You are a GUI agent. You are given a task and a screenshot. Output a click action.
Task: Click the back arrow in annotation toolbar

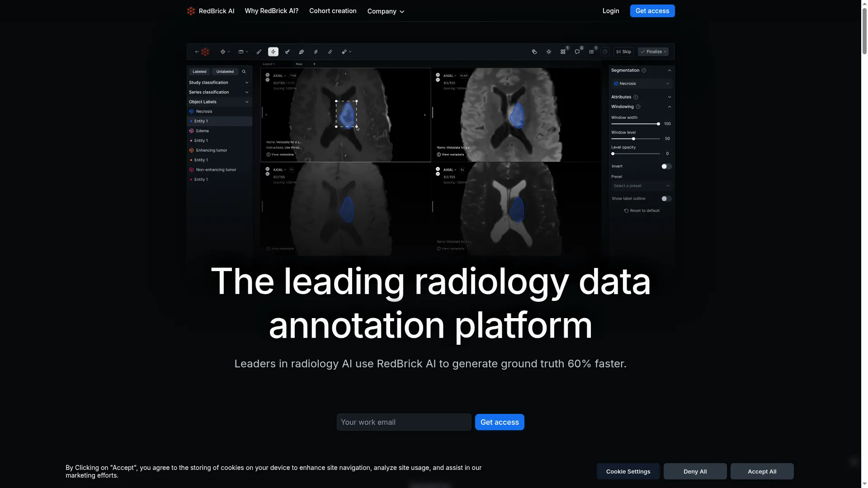coord(197,52)
